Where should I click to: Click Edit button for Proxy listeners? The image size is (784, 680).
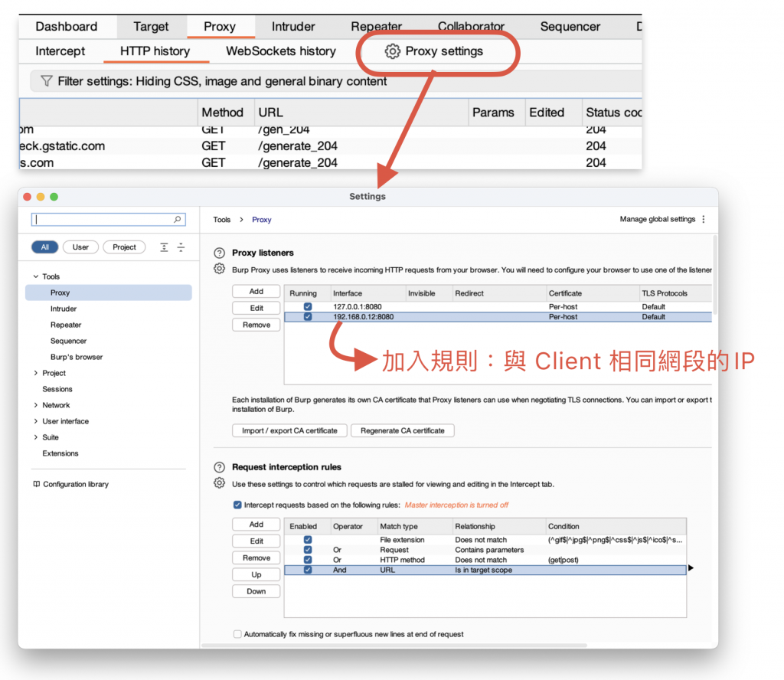(x=256, y=308)
